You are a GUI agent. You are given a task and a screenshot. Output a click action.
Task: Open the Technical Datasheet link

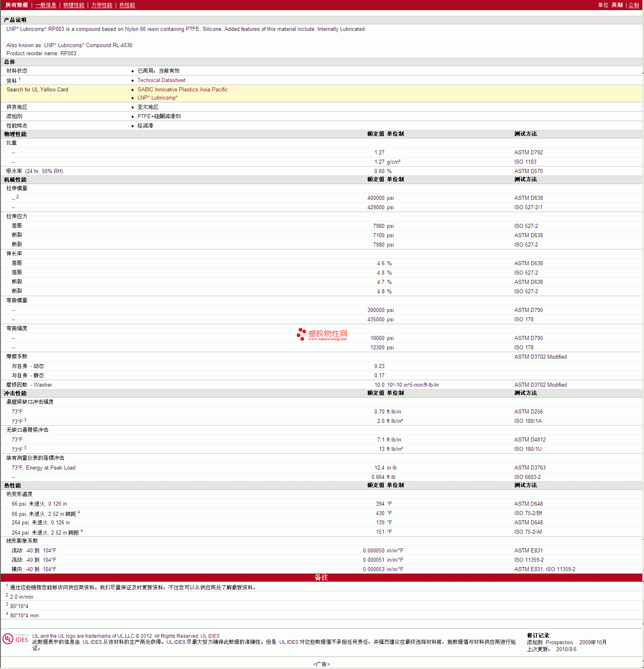[161, 80]
